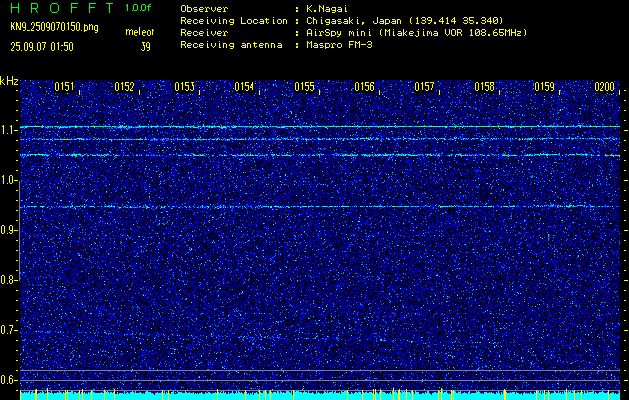Click the 0155 time marker
629x400 pixels.
304,87
